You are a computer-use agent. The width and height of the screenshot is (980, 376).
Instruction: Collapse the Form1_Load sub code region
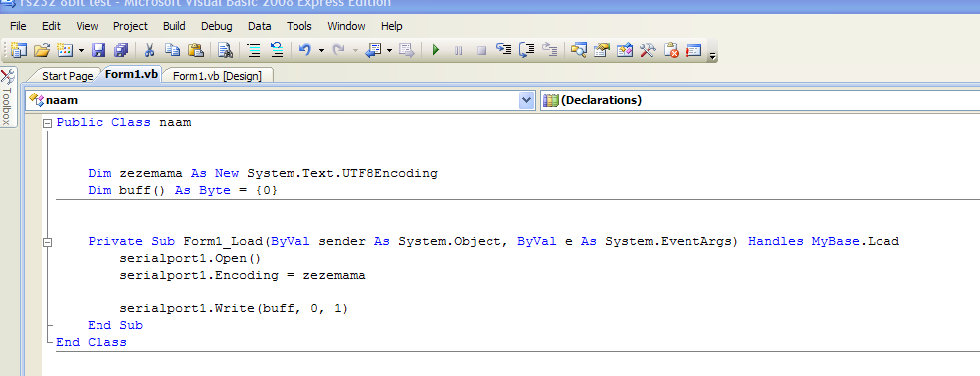[x=47, y=242]
